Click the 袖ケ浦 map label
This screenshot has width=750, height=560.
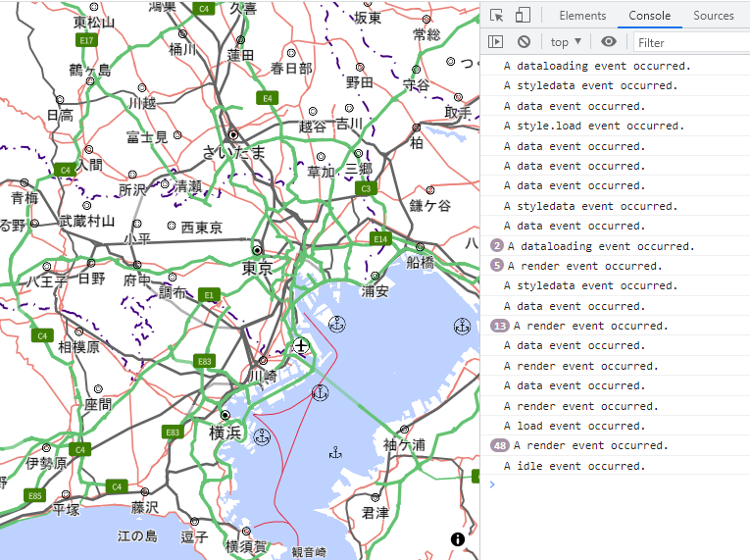pos(404,445)
